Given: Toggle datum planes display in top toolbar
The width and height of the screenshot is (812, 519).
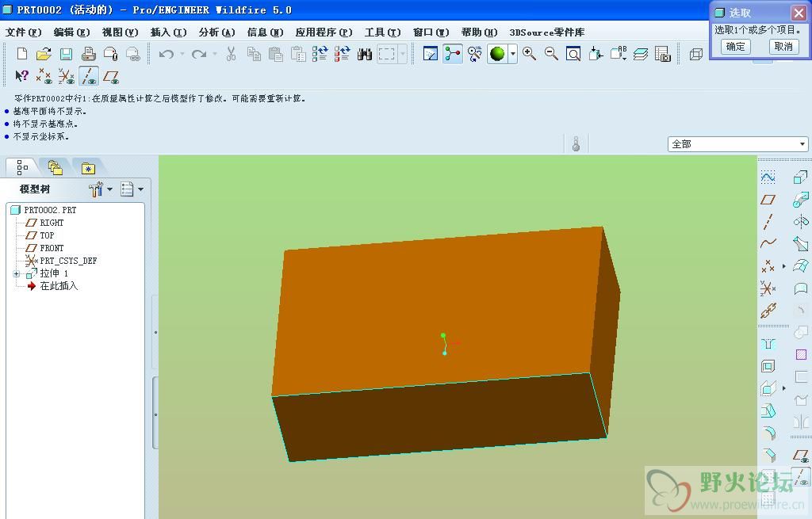Looking at the screenshot, I should point(111,77).
